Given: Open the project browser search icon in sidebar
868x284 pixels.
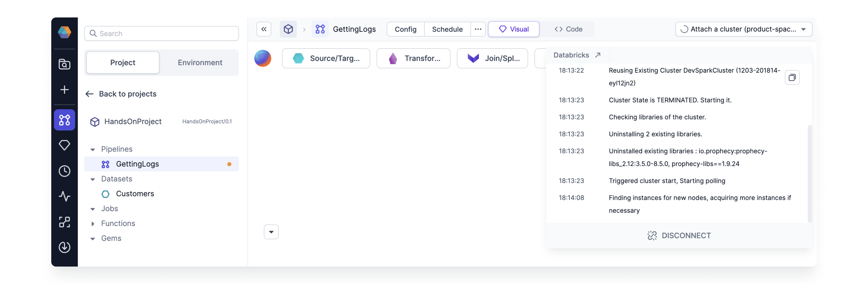Looking at the screenshot, I should [64, 64].
